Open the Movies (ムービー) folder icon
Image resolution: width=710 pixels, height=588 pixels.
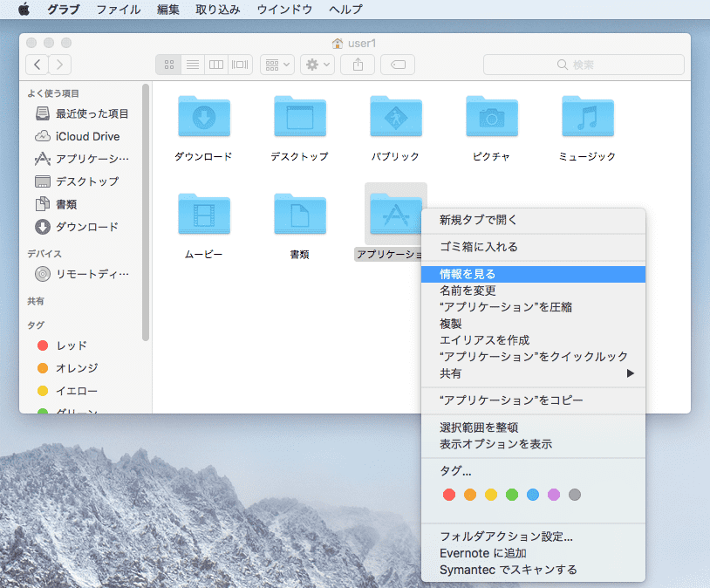point(203,215)
